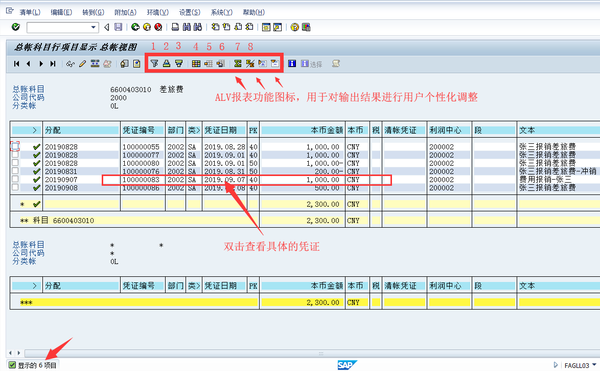
Task: Go to last page with the page icon
Action: pos(249,27)
